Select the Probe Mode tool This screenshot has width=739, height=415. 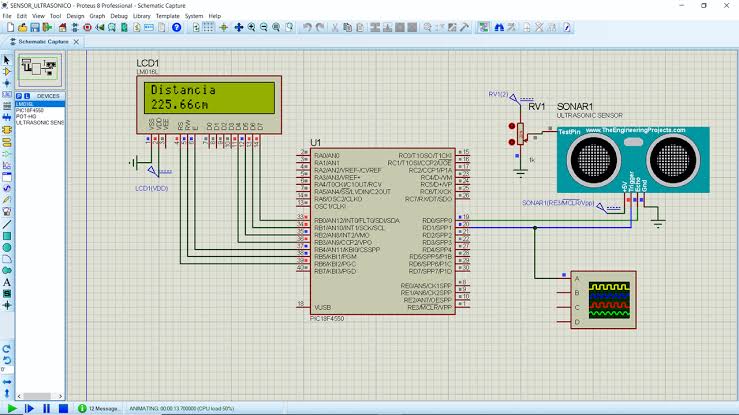pos(7,200)
